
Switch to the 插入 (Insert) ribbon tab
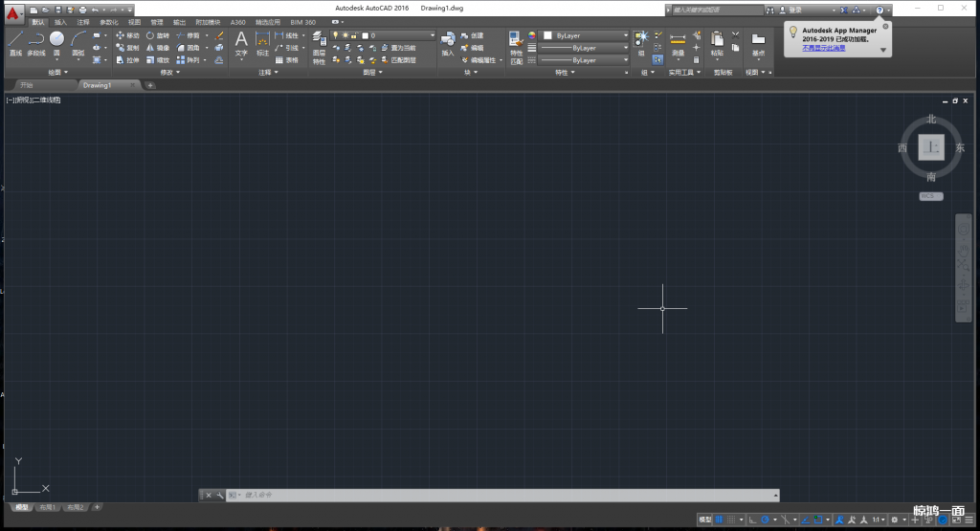point(61,21)
